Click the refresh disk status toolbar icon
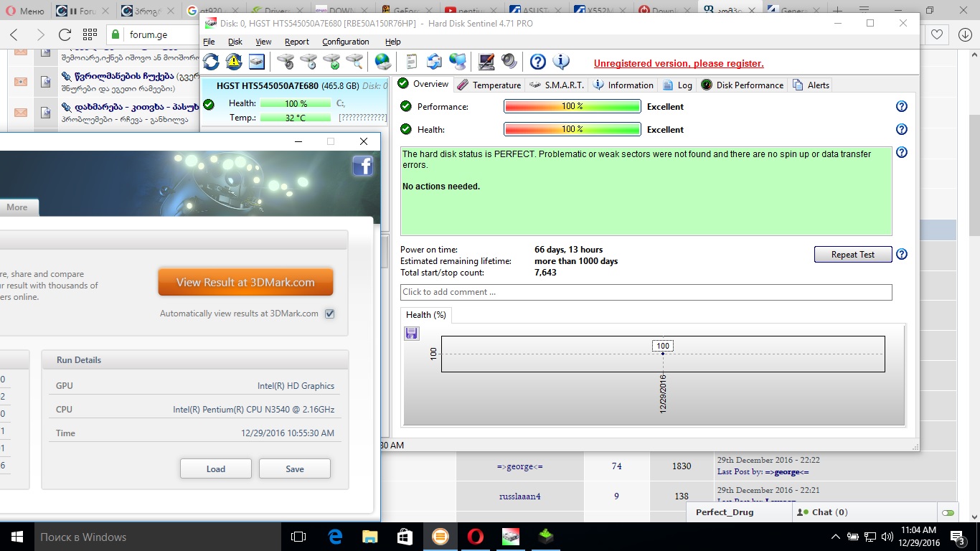Screen dimensions: 980x551 click(x=211, y=62)
